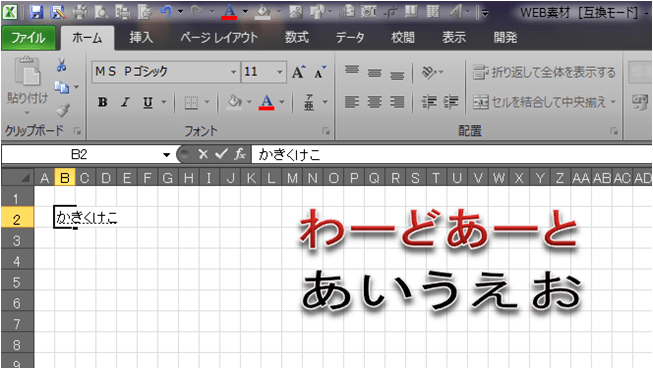653x369 pixels.
Task: Decrease font size with small A icon
Action: coord(320,72)
